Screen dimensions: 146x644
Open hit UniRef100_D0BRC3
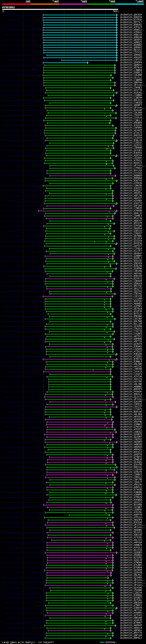[x=131, y=72]
